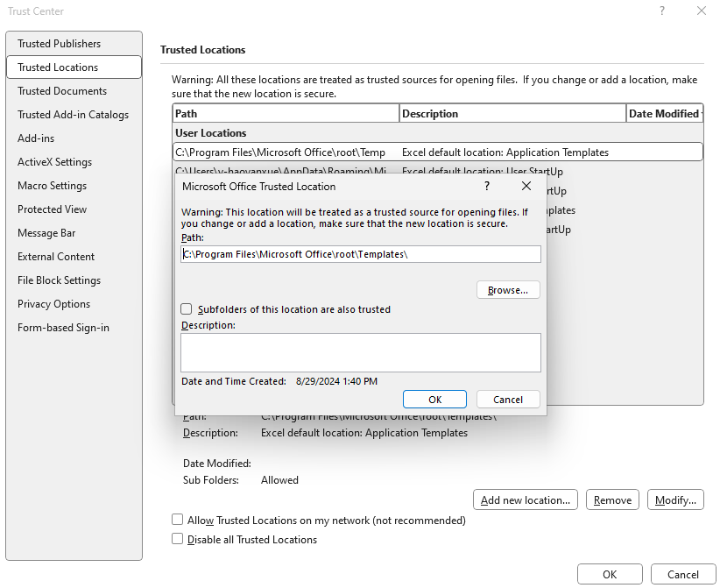Click OK in the Trust Center window

click(610, 574)
